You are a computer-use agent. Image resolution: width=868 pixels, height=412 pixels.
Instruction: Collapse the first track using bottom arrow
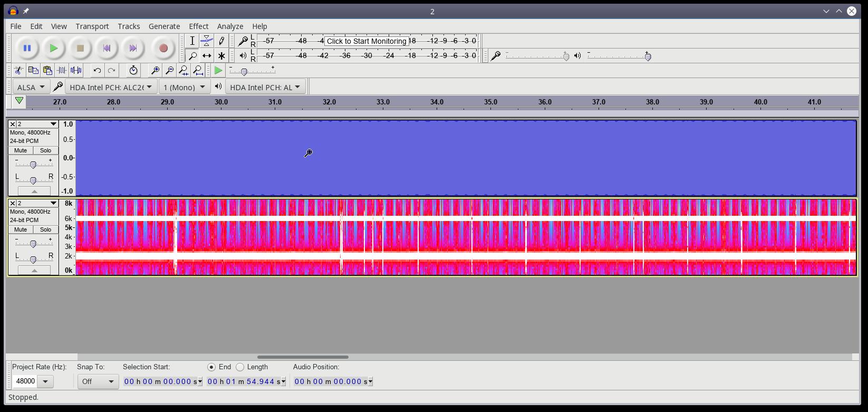(x=34, y=191)
